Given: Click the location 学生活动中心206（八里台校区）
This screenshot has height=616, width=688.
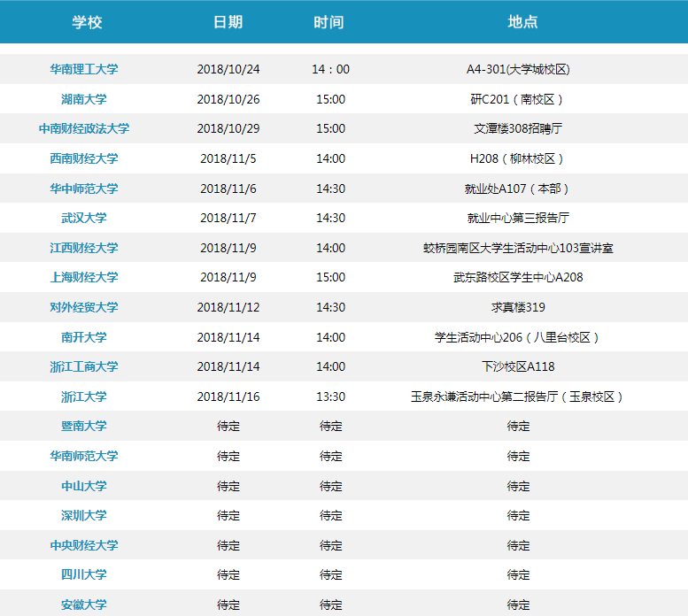Looking at the screenshot, I should (x=518, y=337).
